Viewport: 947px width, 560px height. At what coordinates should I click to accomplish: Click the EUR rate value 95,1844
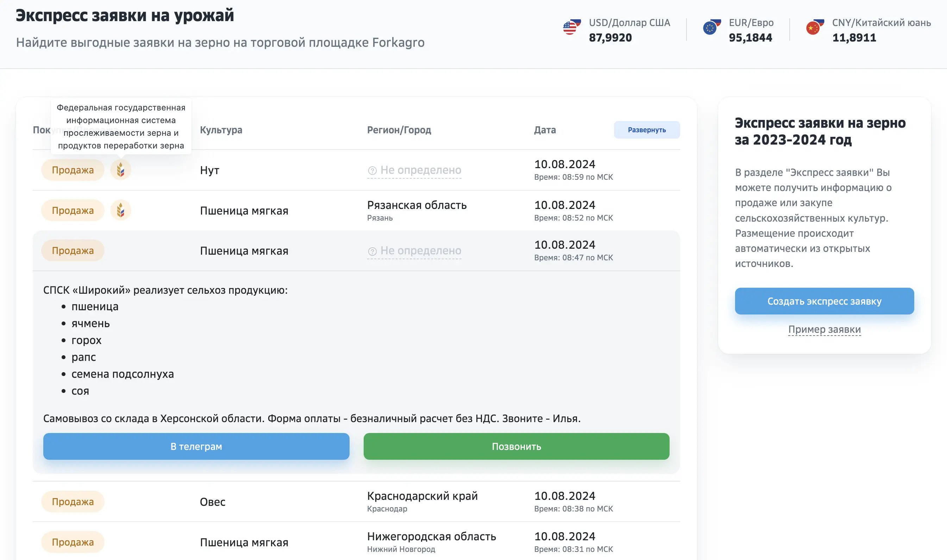coord(750,37)
